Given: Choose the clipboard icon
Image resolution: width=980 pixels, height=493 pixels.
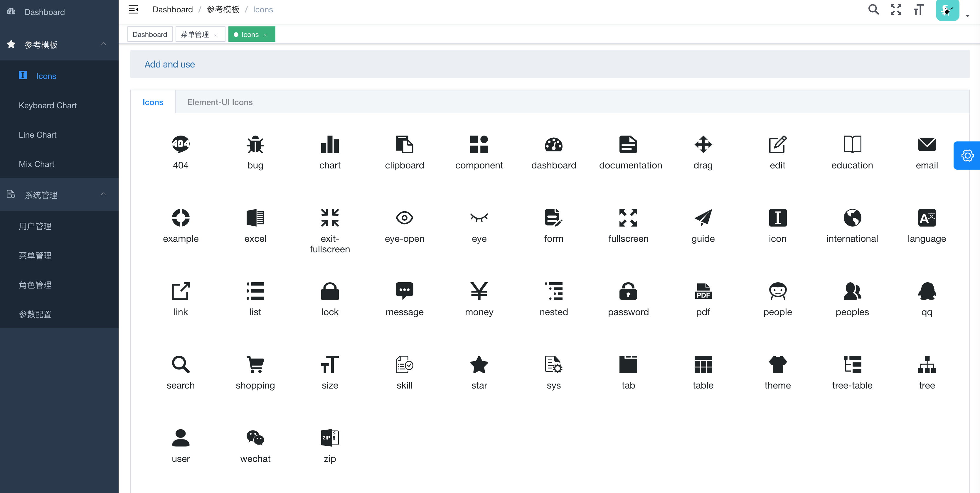Looking at the screenshot, I should click(404, 145).
